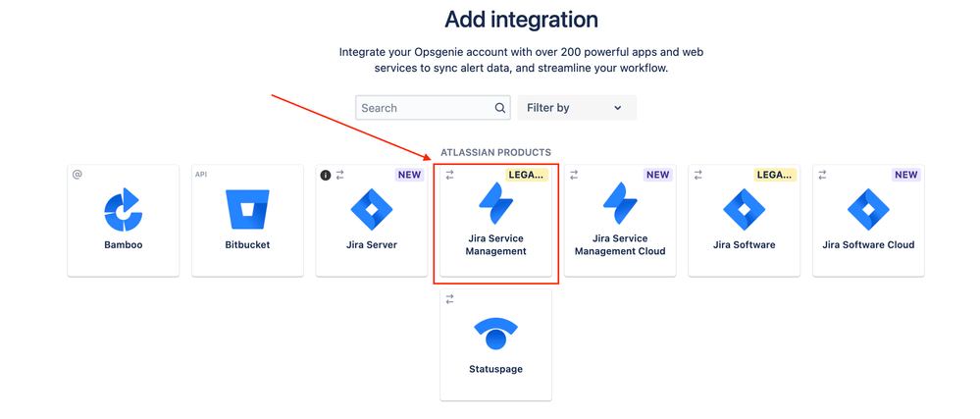Click the Jira Software Cloud logo
The width and height of the screenshot is (980, 419).
(868, 210)
